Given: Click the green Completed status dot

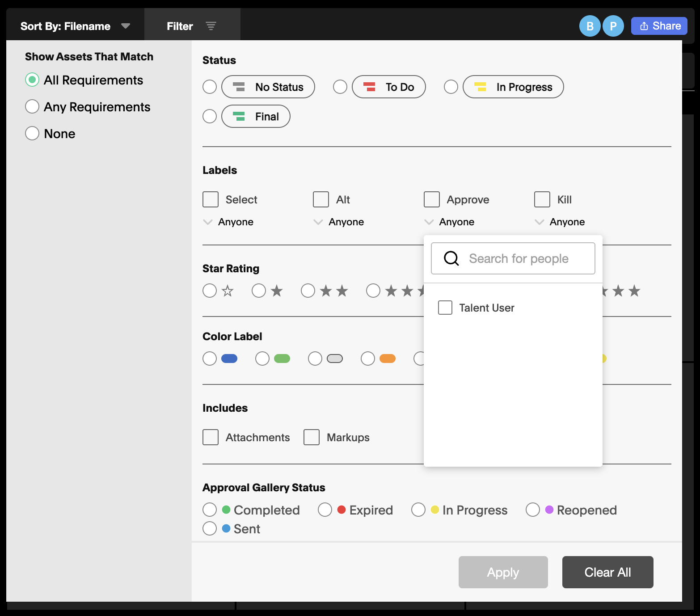Looking at the screenshot, I should pyautogui.click(x=226, y=510).
